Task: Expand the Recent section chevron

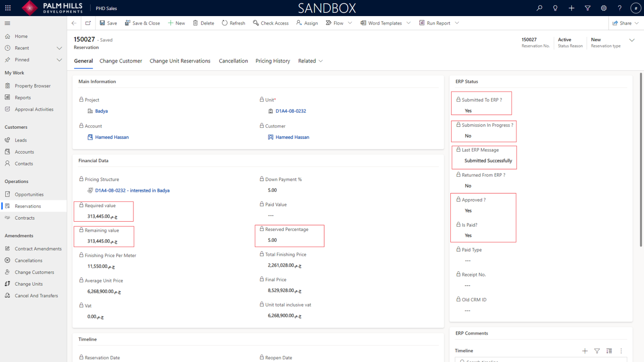Action: 59,48
